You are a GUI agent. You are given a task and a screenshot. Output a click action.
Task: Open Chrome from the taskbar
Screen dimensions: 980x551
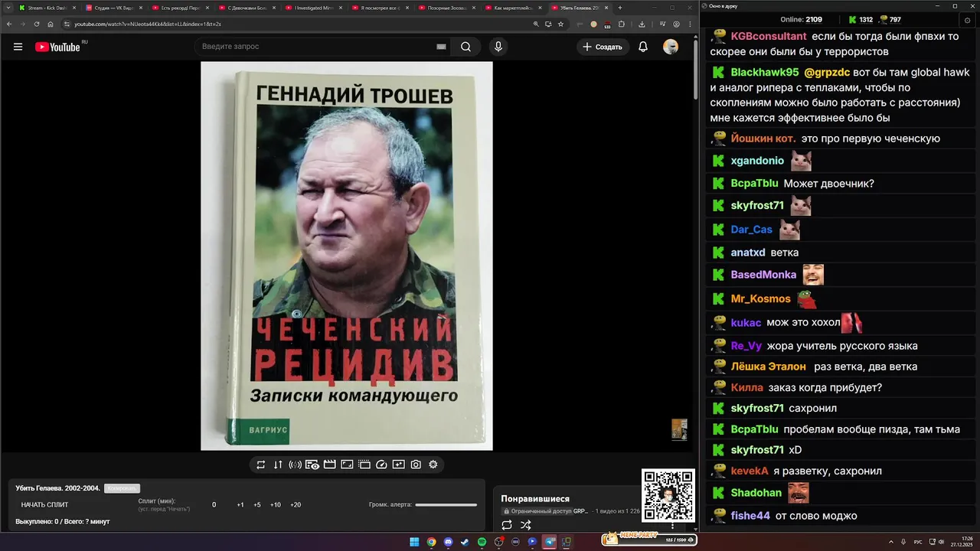(431, 542)
